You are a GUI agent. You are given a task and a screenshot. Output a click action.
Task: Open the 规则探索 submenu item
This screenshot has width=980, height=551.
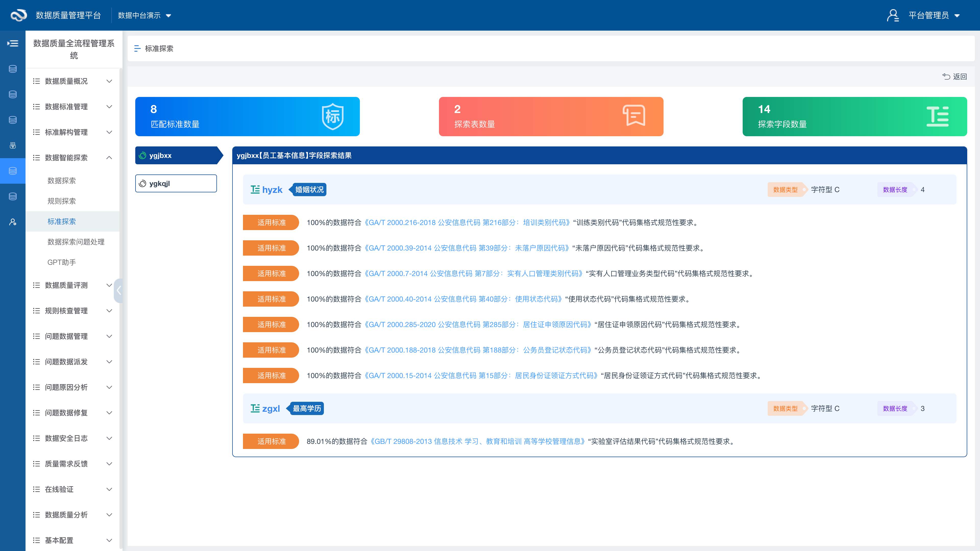(62, 201)
